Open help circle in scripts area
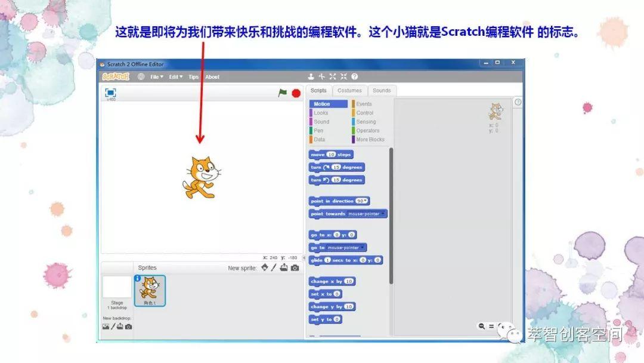 pos(518,102)
